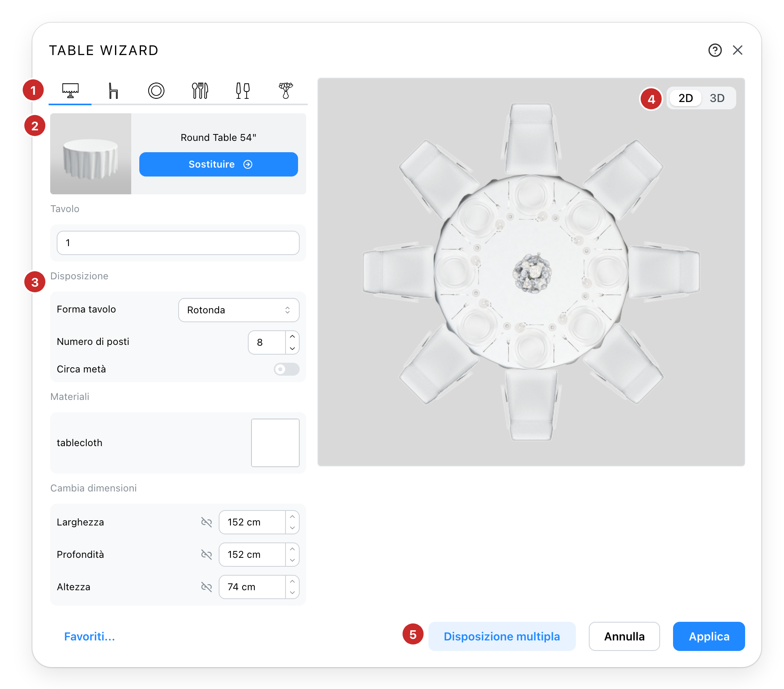The image size is (784, 689).
Task: Pick the tablecloth color swatch
Action: pyautogui.click(x=275, y=443)
